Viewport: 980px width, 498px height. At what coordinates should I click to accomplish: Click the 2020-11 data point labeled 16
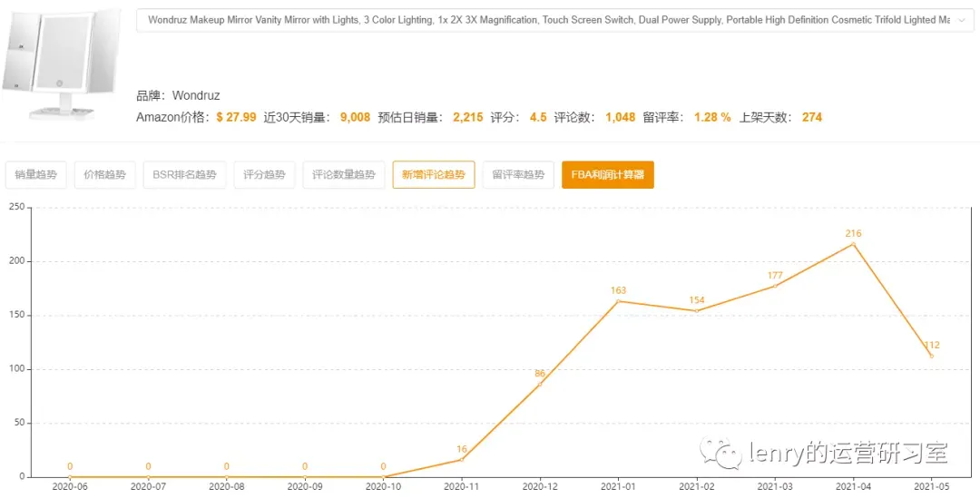click(x=462, y=459)
